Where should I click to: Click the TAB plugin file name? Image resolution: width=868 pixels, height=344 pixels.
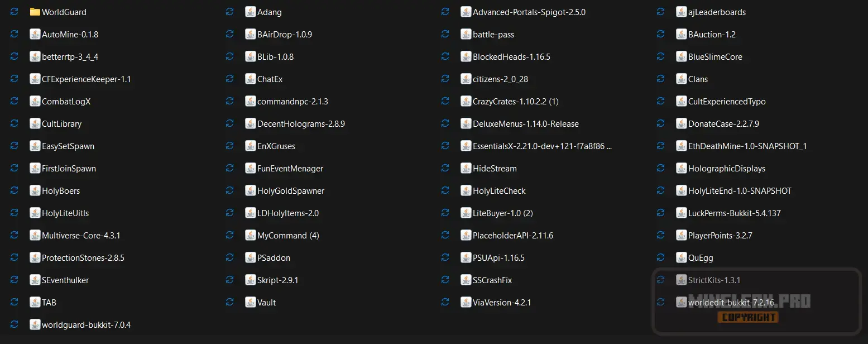(49, 302)
